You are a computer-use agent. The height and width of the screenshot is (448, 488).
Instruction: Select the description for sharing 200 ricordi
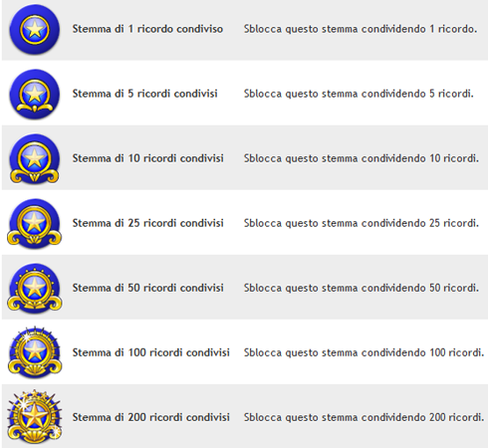(365, 417)
